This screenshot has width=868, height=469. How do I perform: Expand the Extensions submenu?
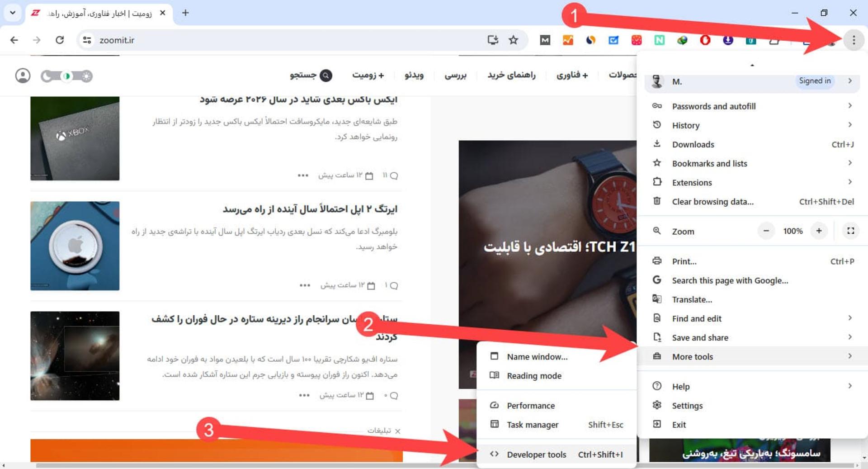click(752, 182)
